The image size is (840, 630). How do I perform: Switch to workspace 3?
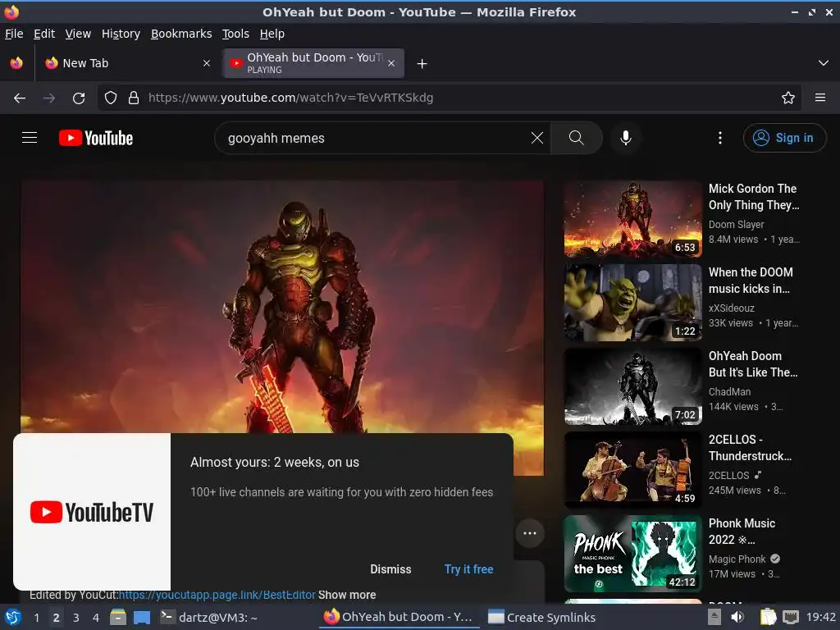[76, 618]
